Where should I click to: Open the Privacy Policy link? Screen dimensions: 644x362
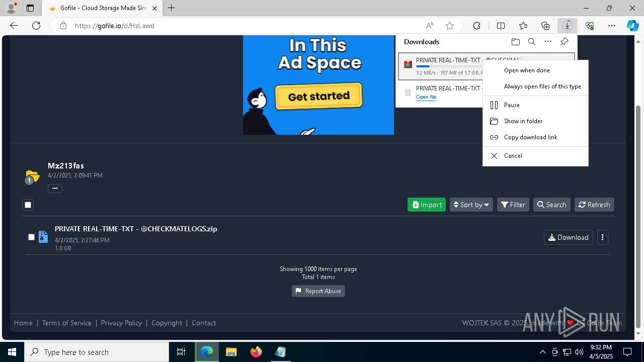tap(121, 323)
